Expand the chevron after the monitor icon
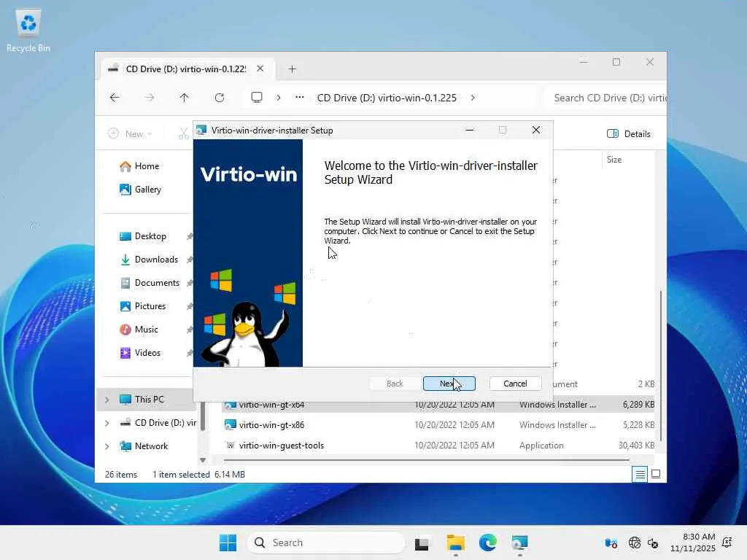Viewport: 747px width, 560px height. (279, 98)
